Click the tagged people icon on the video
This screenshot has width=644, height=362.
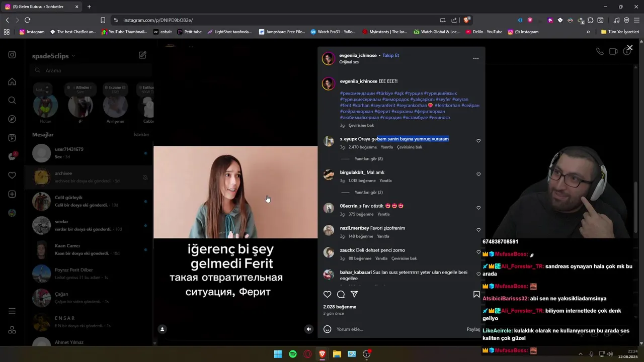tap(162, 329)
